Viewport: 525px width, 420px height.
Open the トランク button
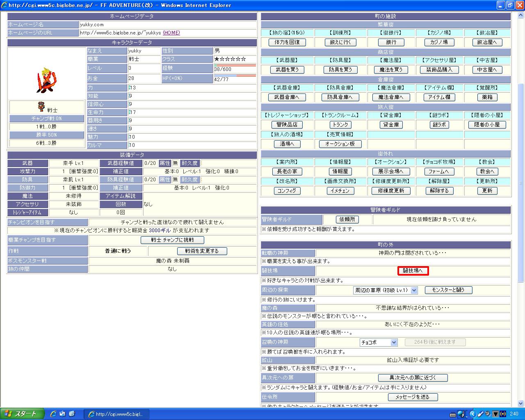340,125
